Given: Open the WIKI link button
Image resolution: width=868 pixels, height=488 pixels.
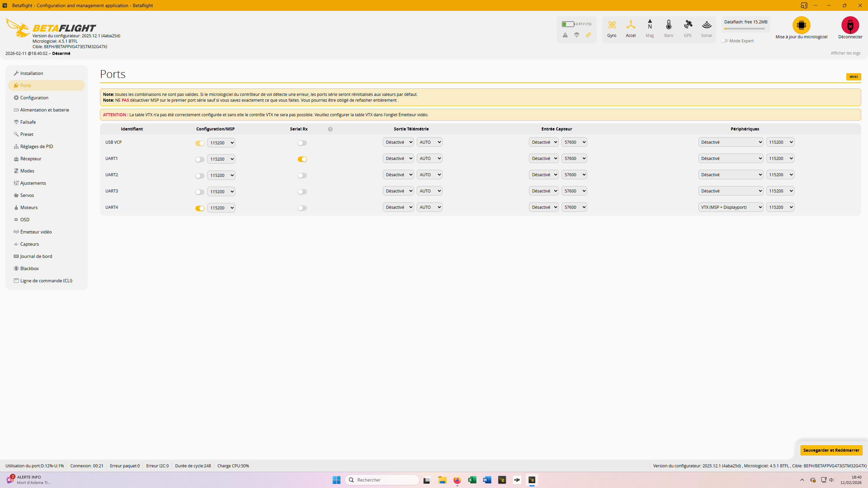Looking at the screenshot, I should coord(853,77).
